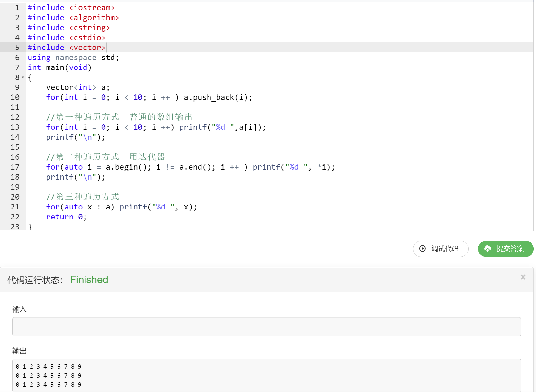The height and width of the screenshot is (392, 536).
Task: Click the cloud upload icon in 提交答案
Action: pos(488,249)
